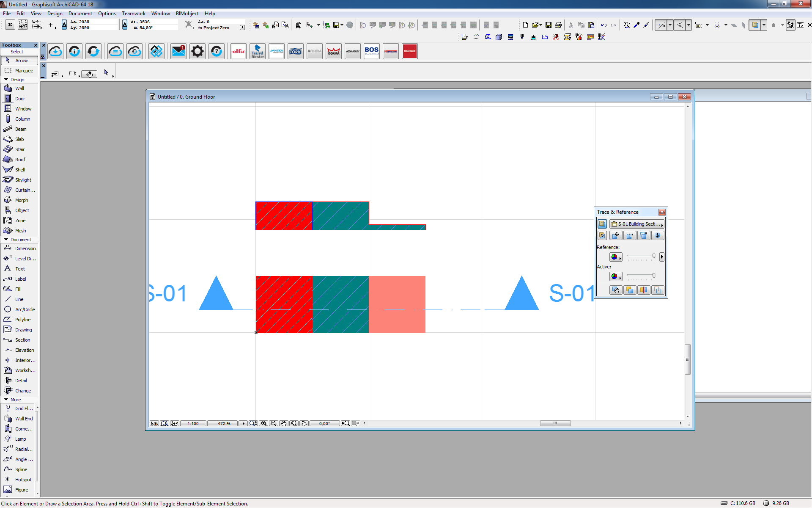Image resolution: width=812 pixels, height=508 pixels.
Task: Open the BIMobject menu
Action: (x=187, y=14)
